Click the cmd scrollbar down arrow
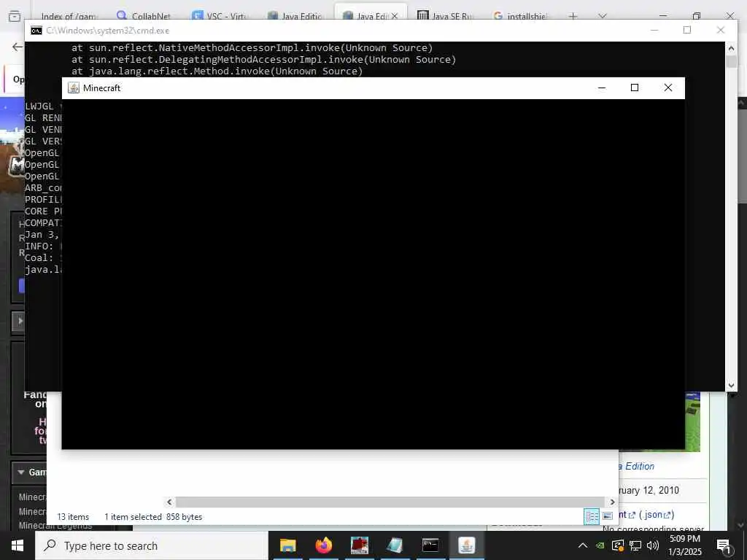This screenshot has width=747, height=560. [731, 386]
